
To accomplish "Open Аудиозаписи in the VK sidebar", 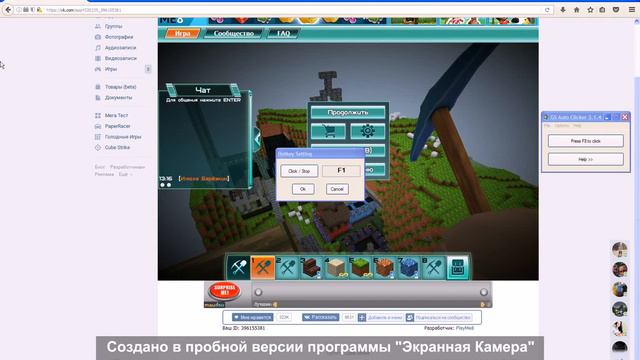I will 120,48.
